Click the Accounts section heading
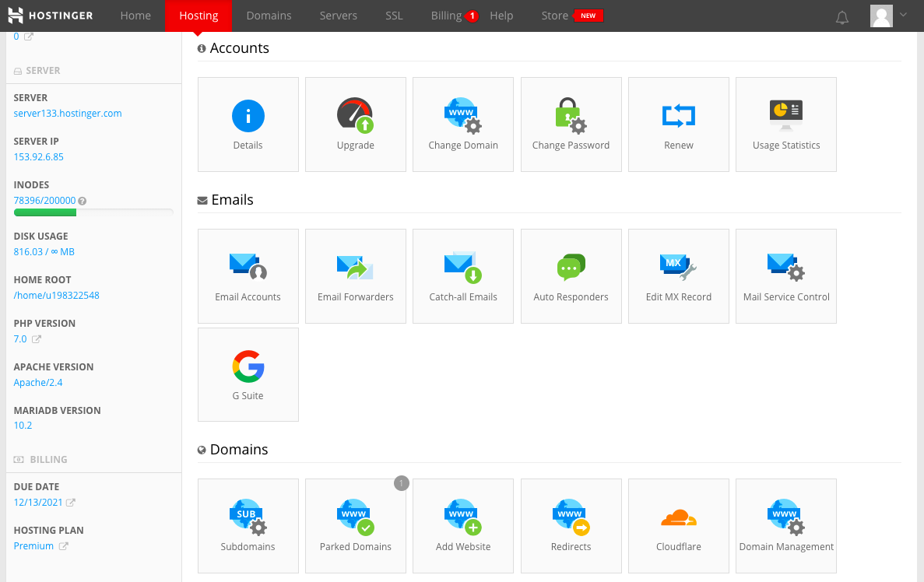This screenshot has height=582, width=924. click(x=239, y=47)
